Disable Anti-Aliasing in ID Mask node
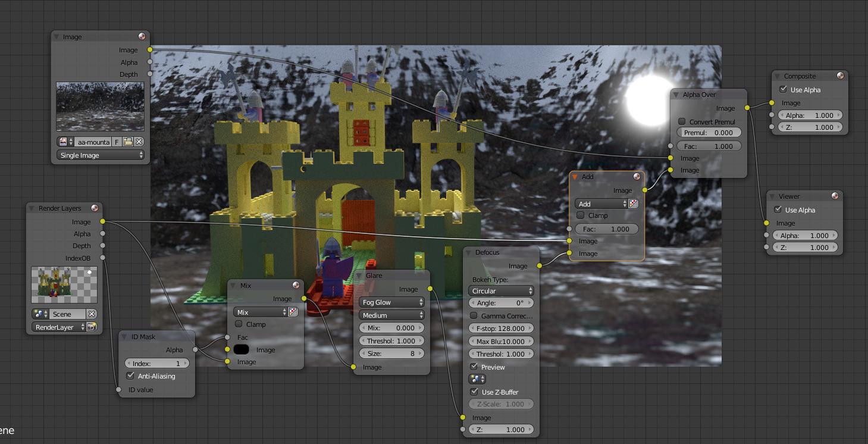Image resolution: width=868 pixels, height=444 pixels. [x=130, y=376]
